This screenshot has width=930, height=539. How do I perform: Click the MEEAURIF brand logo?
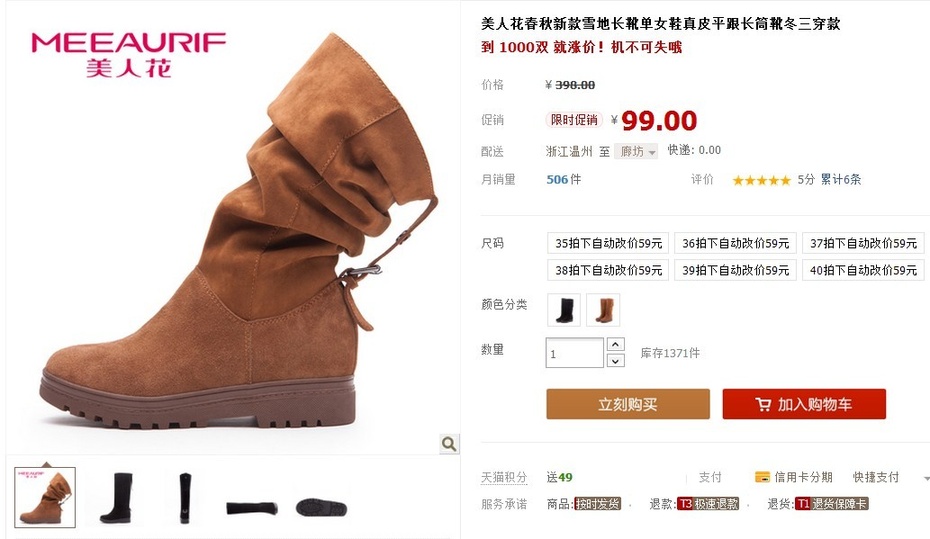click(x=128, y=55)
